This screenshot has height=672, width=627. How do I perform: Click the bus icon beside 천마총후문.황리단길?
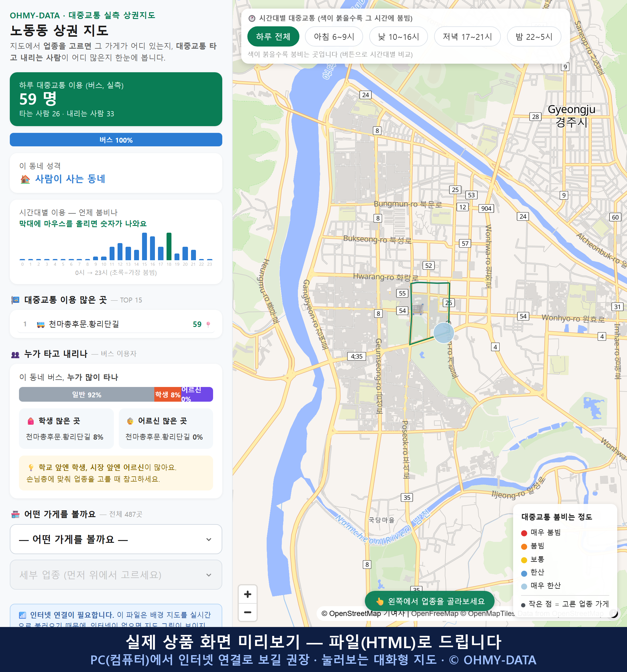(x=40, y=325)
